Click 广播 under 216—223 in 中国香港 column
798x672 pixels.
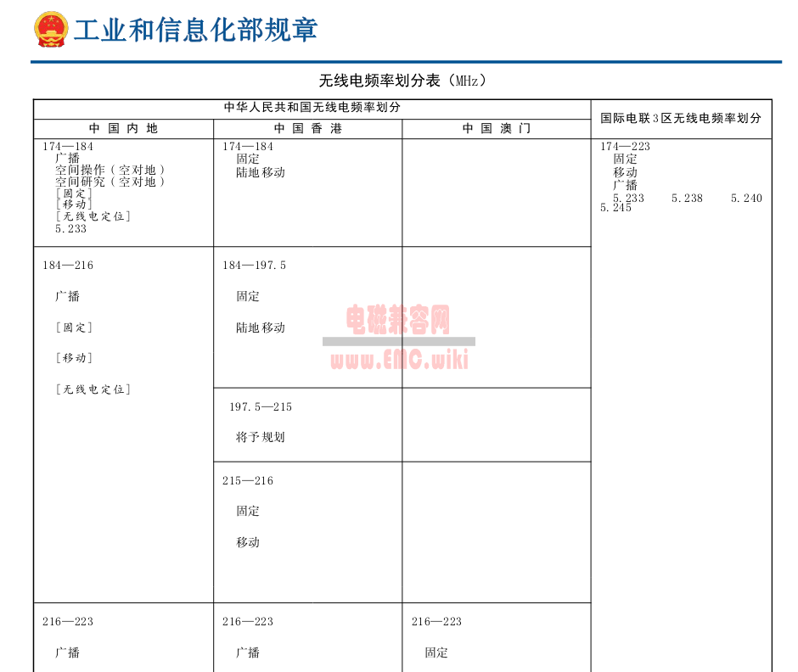click(x=248, y=652)
